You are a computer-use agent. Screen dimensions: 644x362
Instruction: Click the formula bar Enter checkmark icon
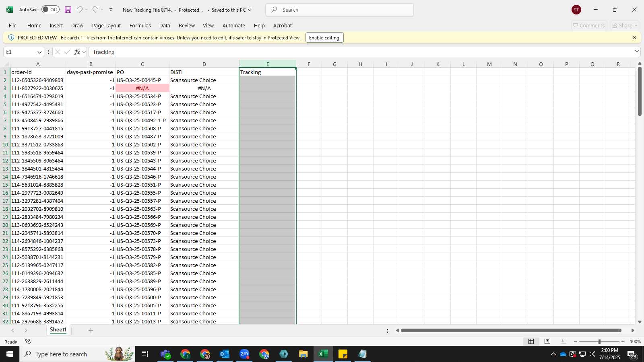(67, 52)
